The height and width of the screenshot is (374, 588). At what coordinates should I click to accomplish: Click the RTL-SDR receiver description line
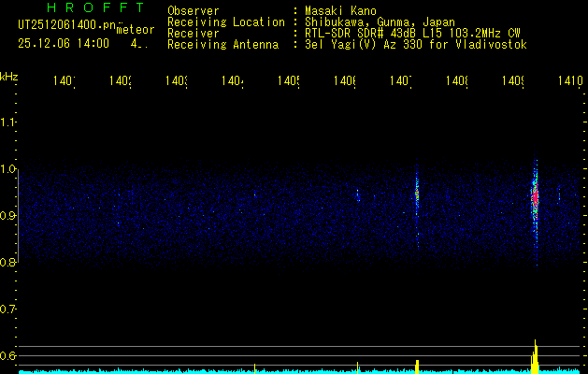click(x=406, y=34)
